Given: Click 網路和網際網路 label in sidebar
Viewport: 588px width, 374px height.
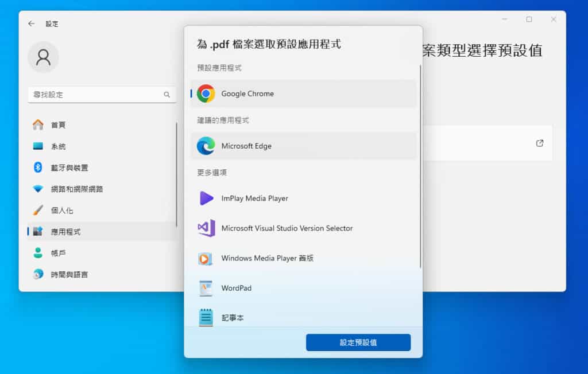Looking at the screenshot, I should pyautogui.click(x=77, y=189).
